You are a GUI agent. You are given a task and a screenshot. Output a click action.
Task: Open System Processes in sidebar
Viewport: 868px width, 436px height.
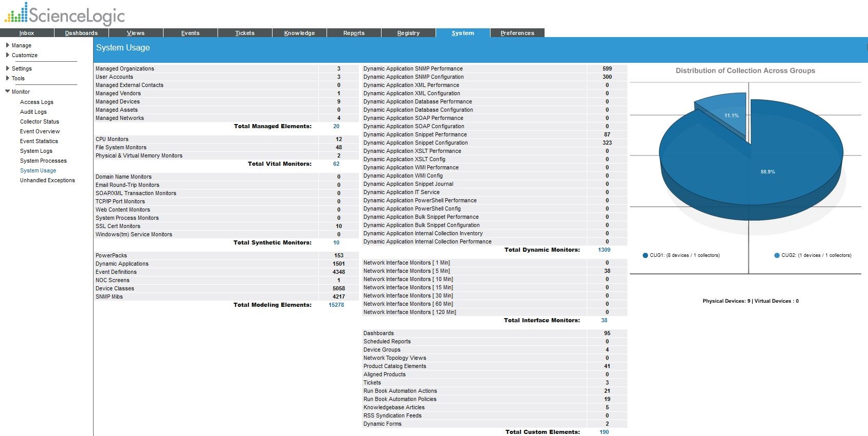tap(43, 161)
